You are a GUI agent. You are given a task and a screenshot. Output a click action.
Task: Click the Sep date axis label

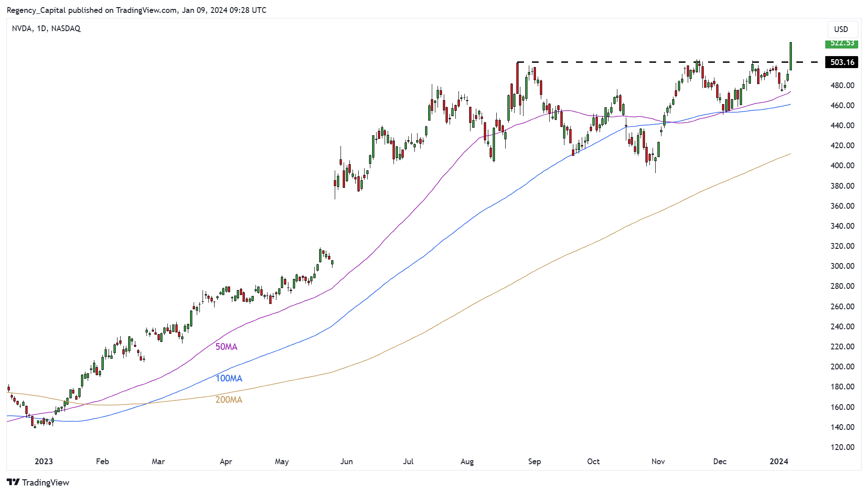pyautogui.click(x=535, y=462)
